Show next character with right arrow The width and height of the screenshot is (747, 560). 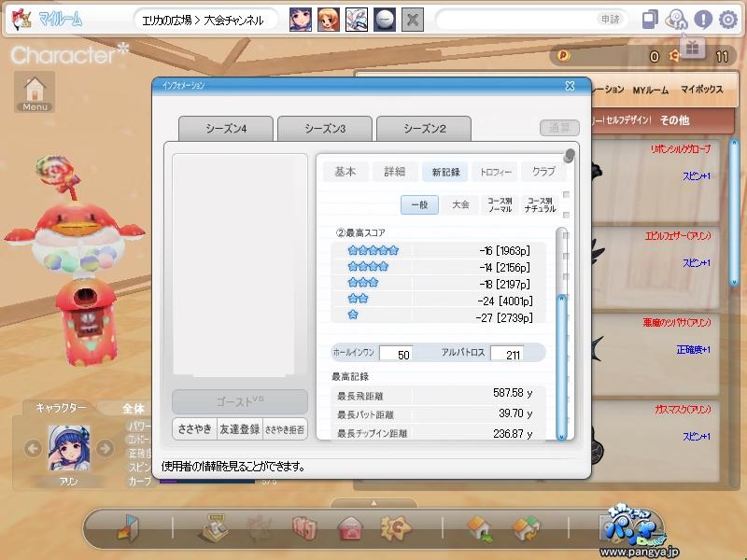105,449
